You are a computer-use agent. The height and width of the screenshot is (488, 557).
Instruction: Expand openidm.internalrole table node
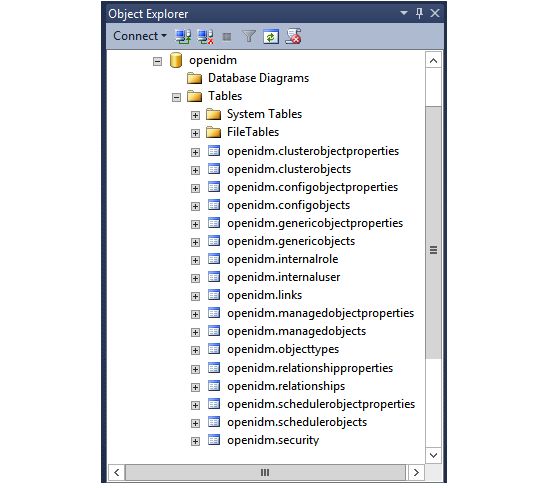coord(195,260)
